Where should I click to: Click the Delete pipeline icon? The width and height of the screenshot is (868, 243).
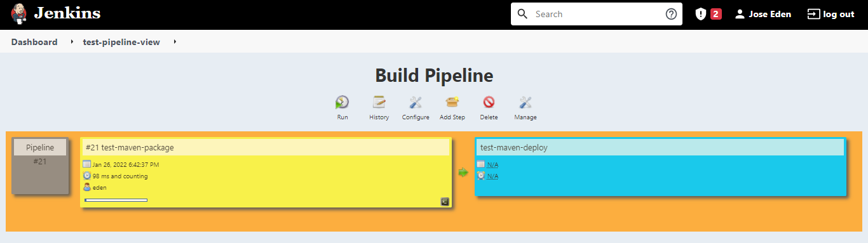coord(489,102)
